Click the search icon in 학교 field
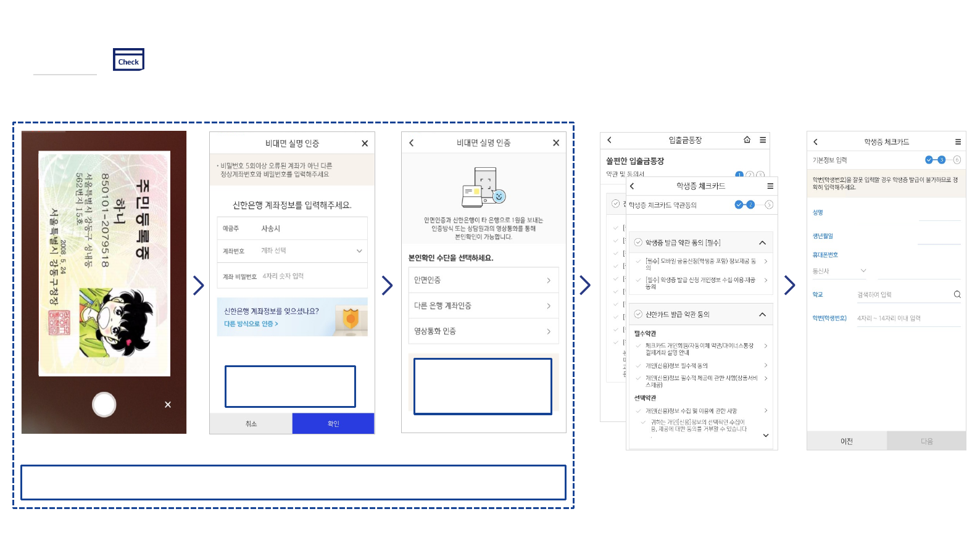Screen dimensions: 980x551 957,294
